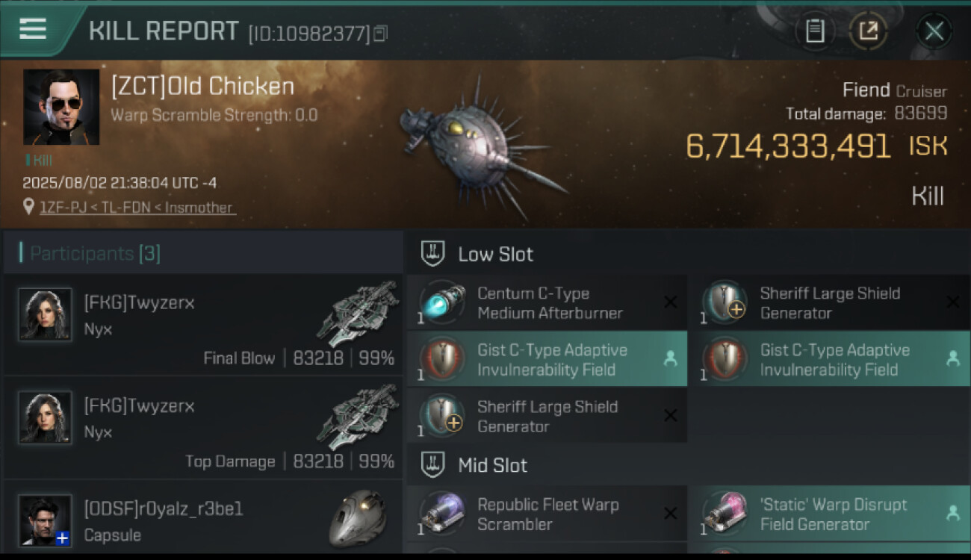Open Old Chicken's pilot portrait
Viewport: 971px width, 560px height.
point(61,107)
